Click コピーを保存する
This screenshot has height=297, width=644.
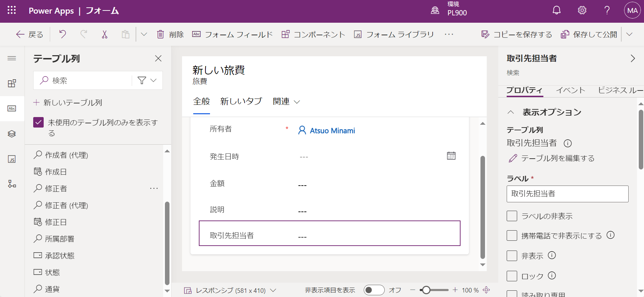click(516, 34)
